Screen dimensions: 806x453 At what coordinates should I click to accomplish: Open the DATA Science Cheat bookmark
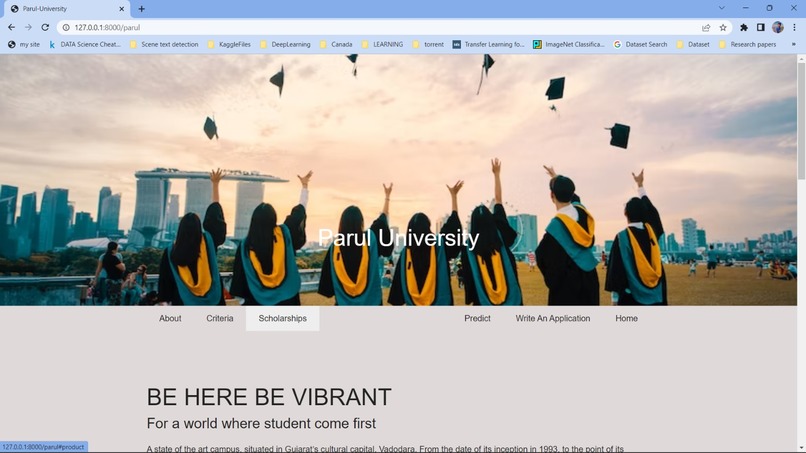pyautogui.click(x=85, y=45)
